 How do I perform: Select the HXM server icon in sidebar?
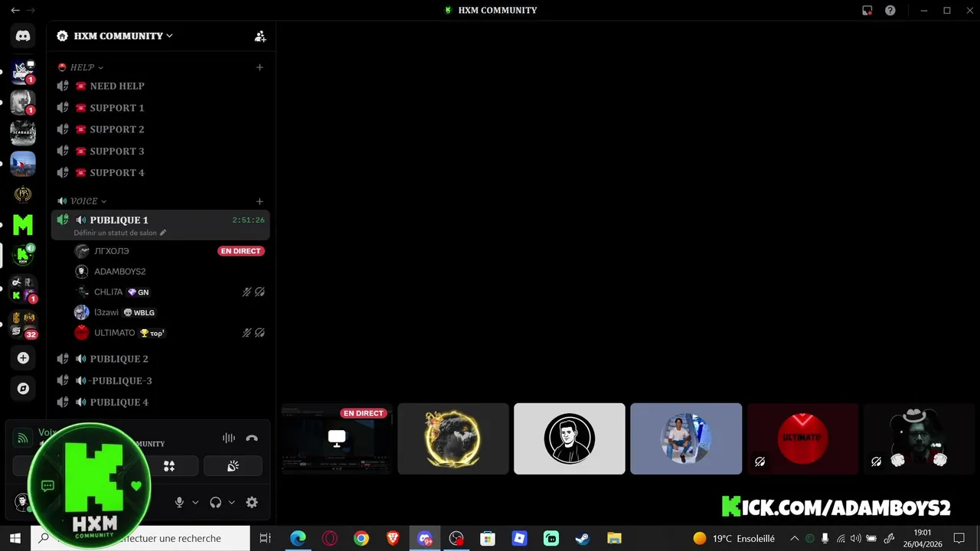point(23,256)
